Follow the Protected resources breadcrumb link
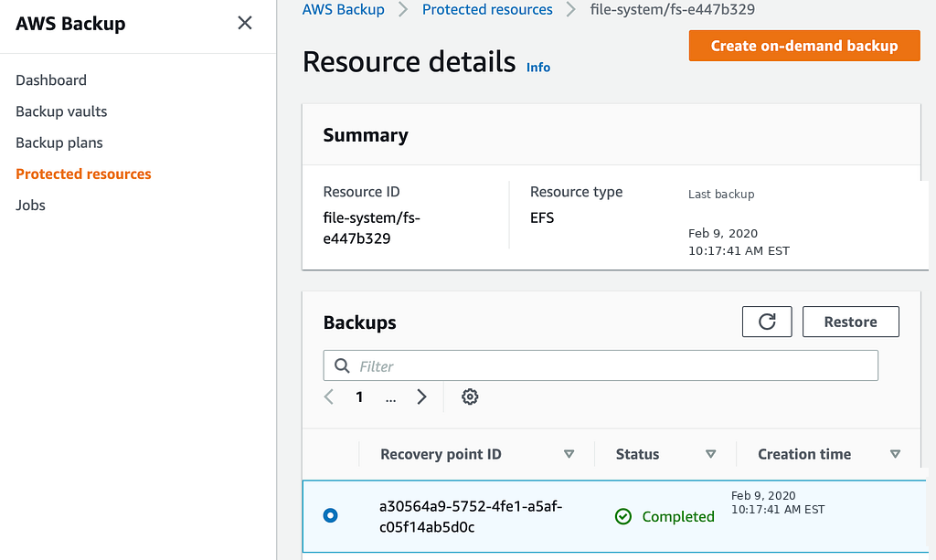 487,9
